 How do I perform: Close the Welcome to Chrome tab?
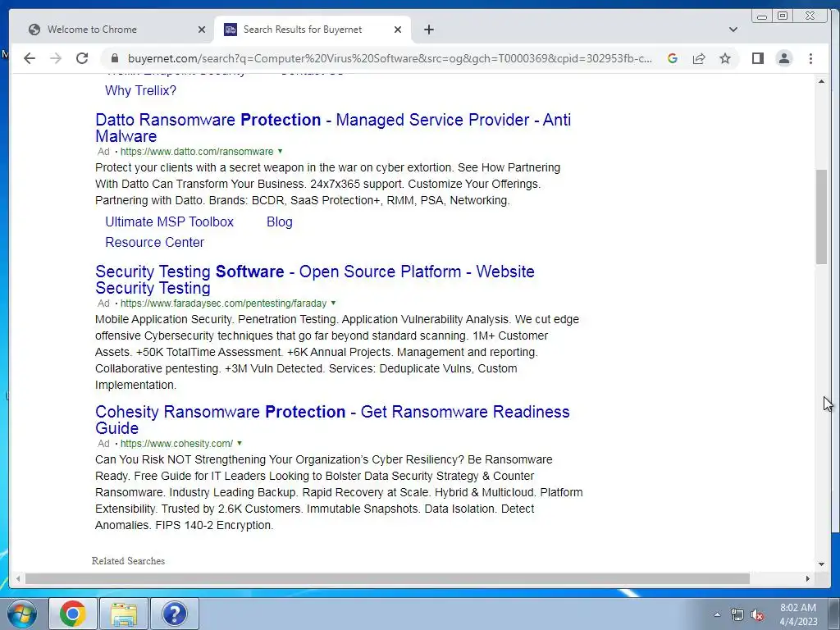pyautogui.click(x=202, y=30)
